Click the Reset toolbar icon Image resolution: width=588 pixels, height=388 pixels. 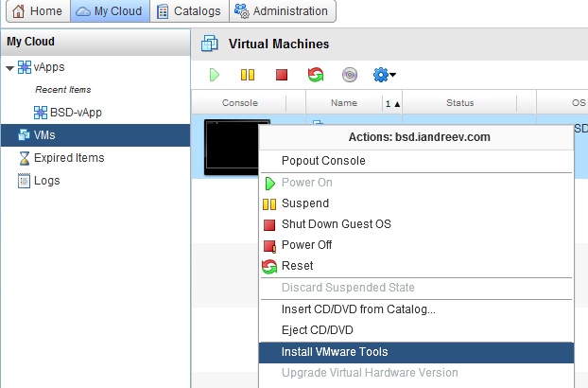[316, 75]
